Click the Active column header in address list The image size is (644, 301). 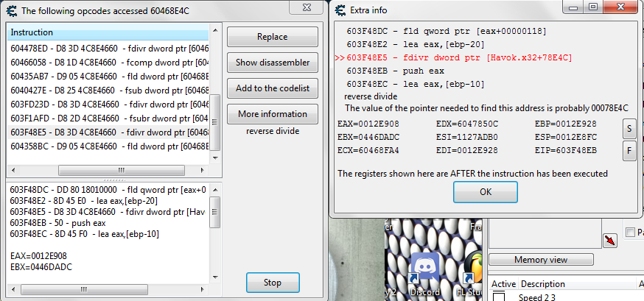pos(503,284)
